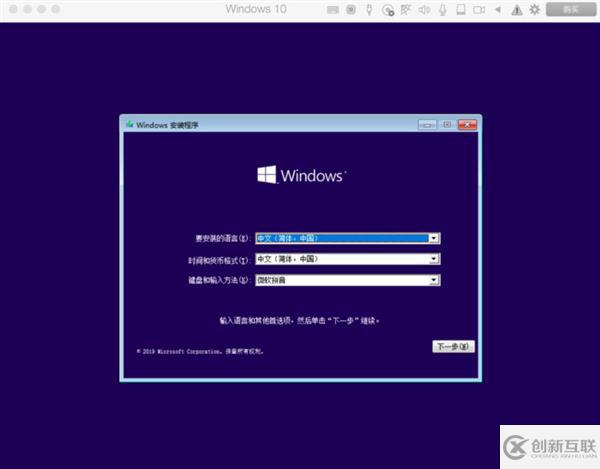Click the square icon next to keyboard icon
Image resolution: width=600 pixels, height=469 pixels.
pos(351,10)
